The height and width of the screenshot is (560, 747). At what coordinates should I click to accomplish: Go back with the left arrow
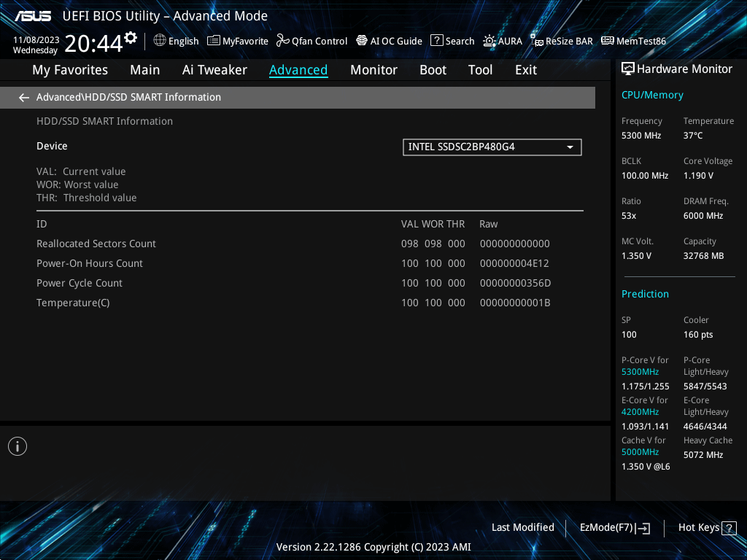[x=24, y=98]
